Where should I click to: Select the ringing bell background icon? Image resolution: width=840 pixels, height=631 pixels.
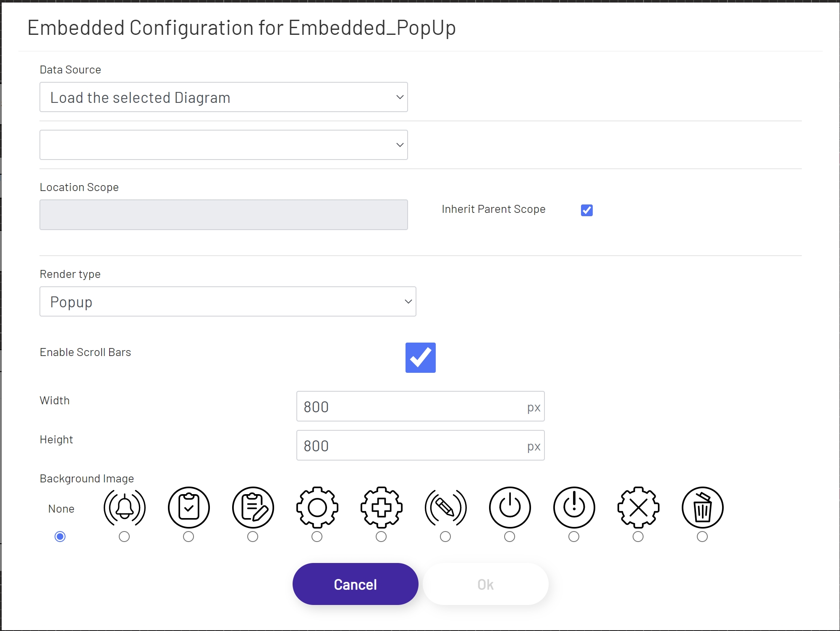[x=124, y=508]
